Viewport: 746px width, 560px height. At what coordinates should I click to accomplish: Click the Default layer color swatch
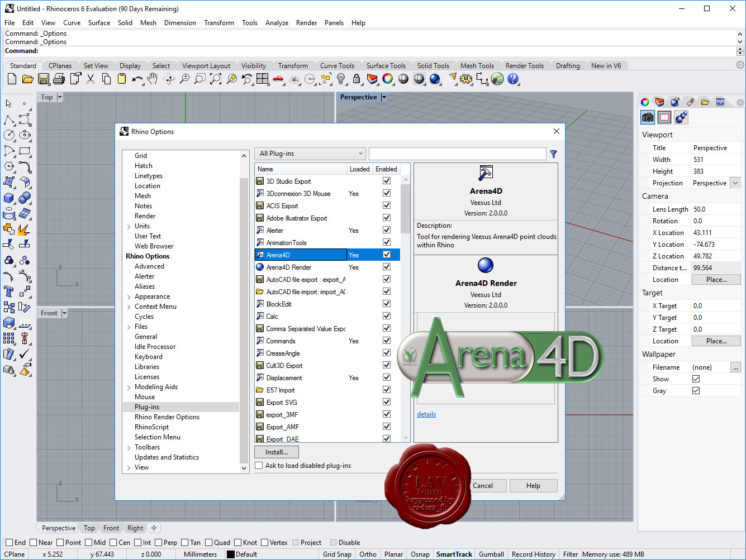(230, 554)
